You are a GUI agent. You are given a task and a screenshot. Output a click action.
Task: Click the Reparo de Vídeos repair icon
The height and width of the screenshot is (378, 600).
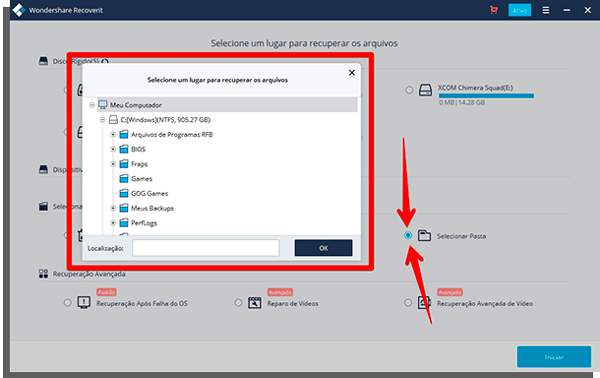[x=254, y=302]
